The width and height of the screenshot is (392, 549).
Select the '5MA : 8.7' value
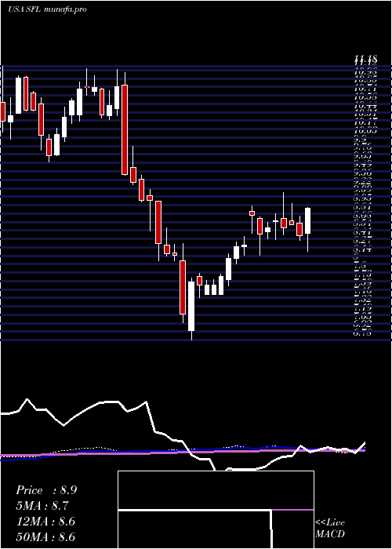42,506
